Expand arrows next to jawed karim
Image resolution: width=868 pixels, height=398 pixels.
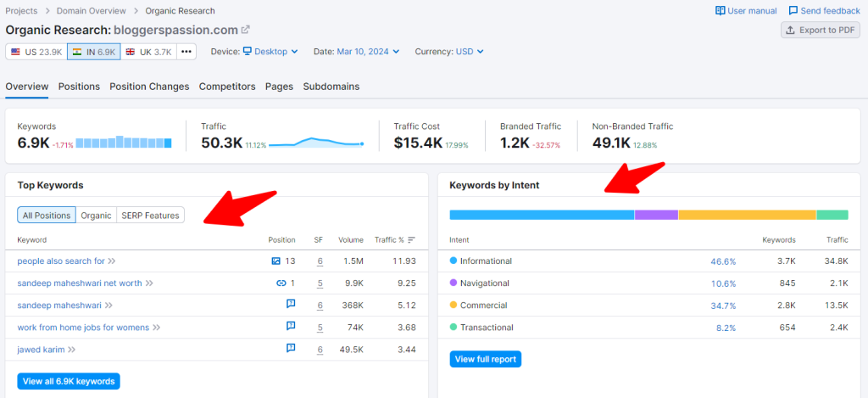pos(71,350)
